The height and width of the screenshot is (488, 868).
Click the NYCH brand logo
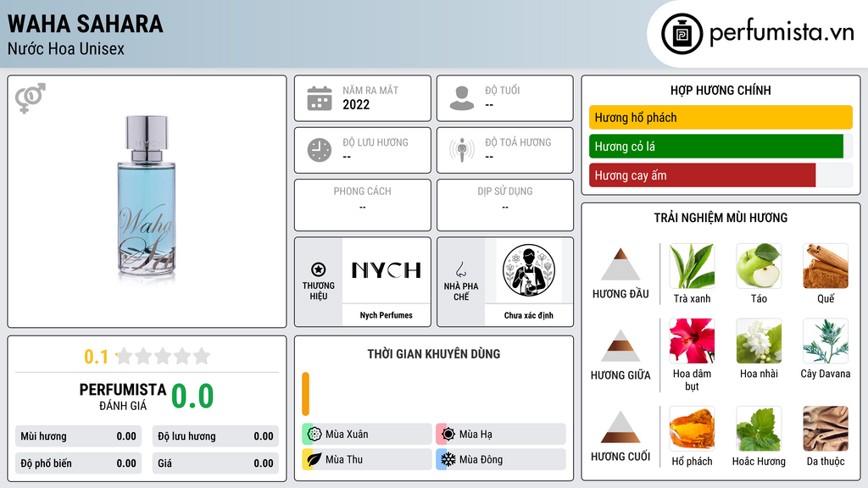tap(387, 270)
